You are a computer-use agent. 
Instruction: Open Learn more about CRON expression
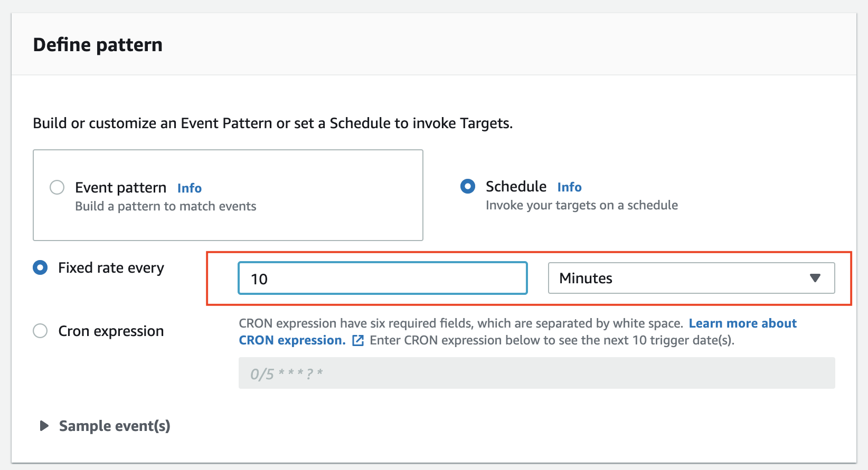click(742, 323)
